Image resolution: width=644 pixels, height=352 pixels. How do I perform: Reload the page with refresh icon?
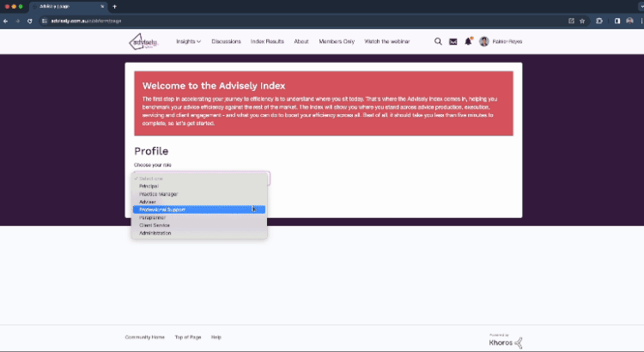30,21
